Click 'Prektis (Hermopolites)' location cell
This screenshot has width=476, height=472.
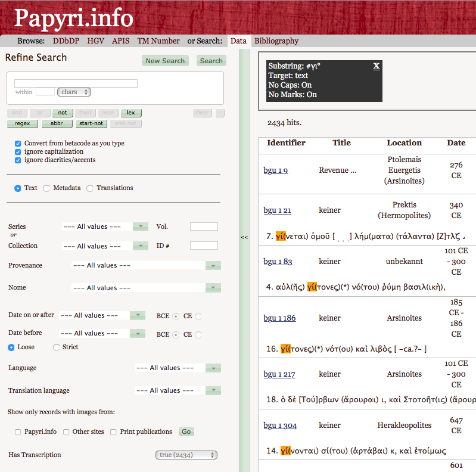tap(404, 210)
